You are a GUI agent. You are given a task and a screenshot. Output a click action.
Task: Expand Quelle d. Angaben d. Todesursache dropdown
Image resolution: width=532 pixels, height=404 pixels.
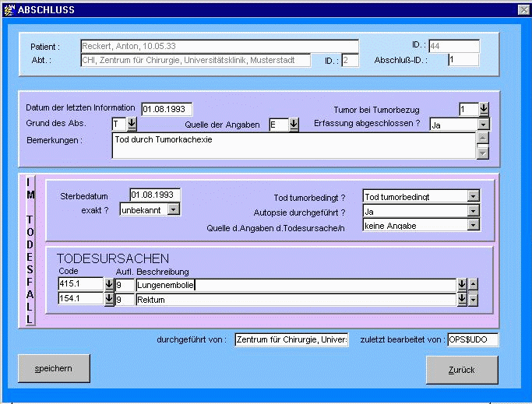pyautogui.click(x=473, y=225)
